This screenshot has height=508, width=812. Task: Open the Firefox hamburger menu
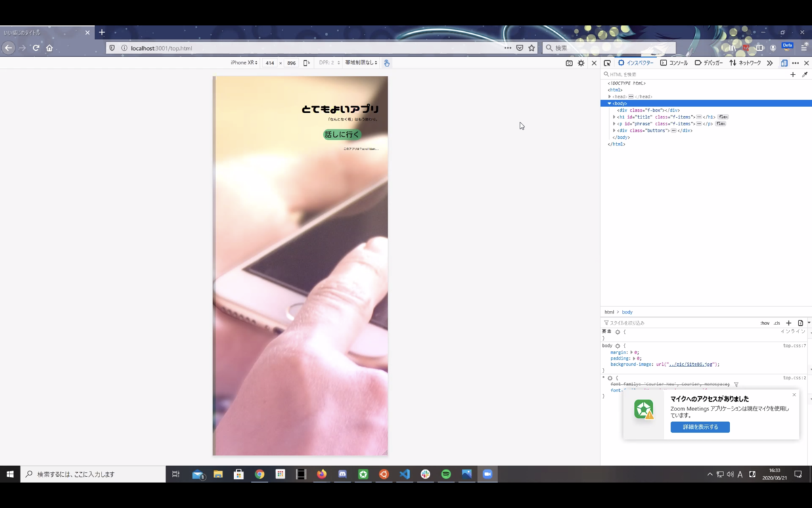click(x=804, y=48)
